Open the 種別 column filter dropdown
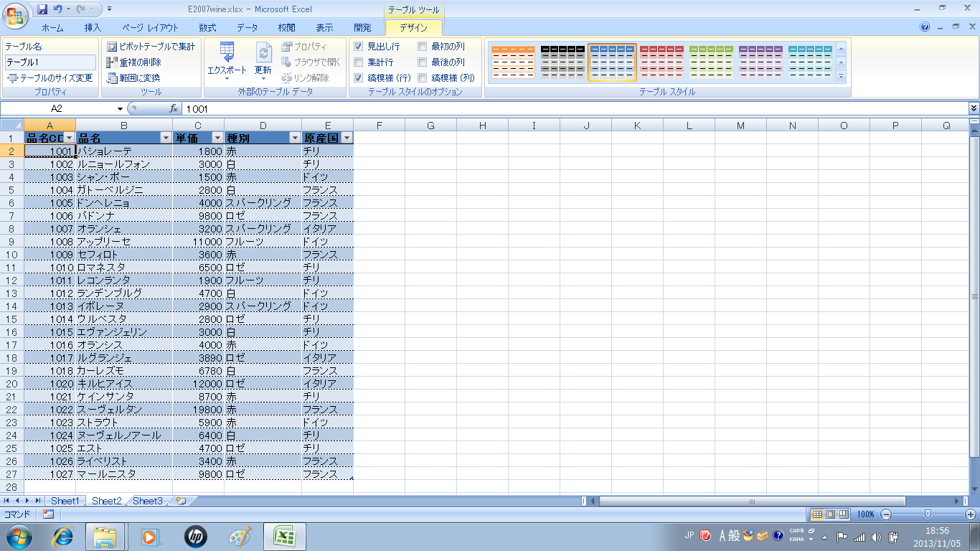Viewport: 980px width, 551px height. coord(294,138)
